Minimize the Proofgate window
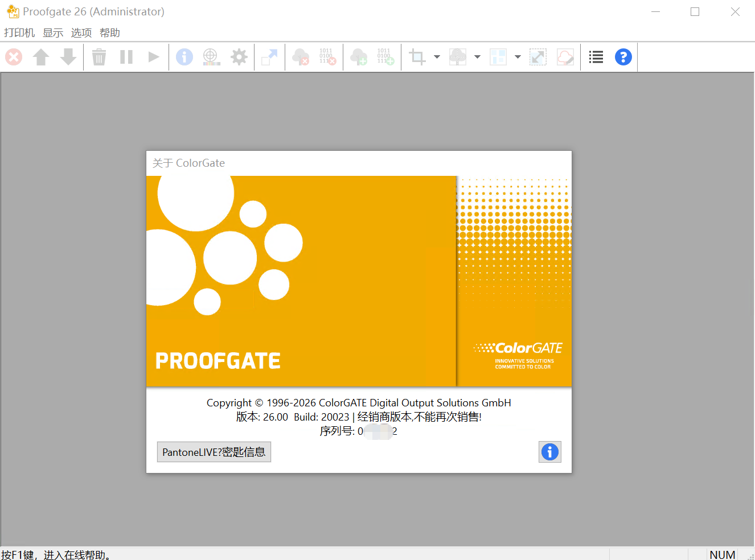Screen dimensions: 755x560 point(656,11)
